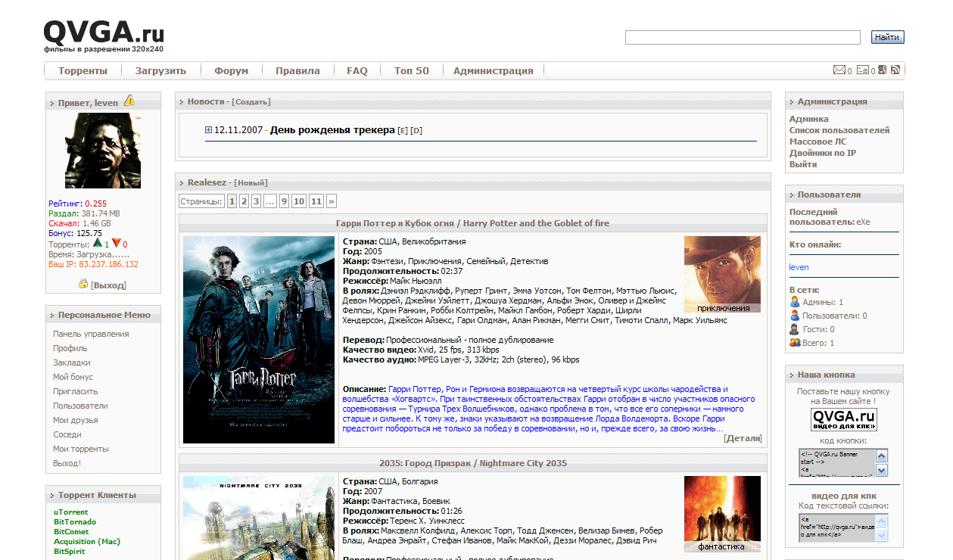The width and height of the screenshot is (953, 560).
Task: Click the RSS feed icon
Action: coord(895,70)
